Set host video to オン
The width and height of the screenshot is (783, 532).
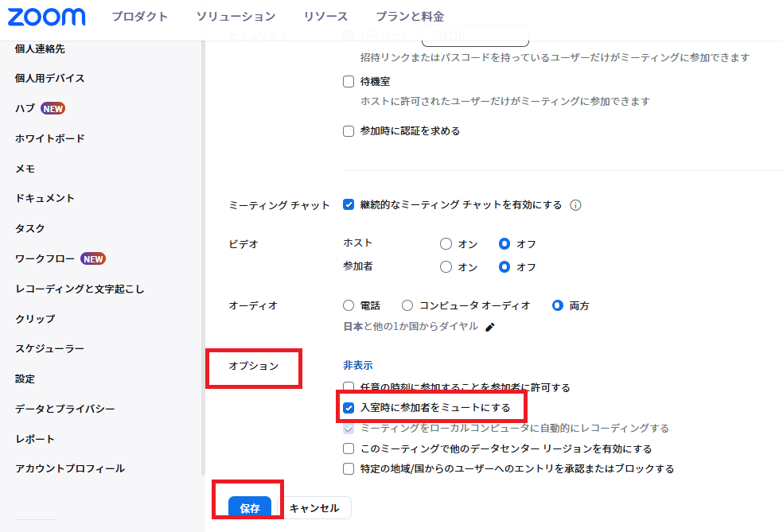tap(446, 244)
